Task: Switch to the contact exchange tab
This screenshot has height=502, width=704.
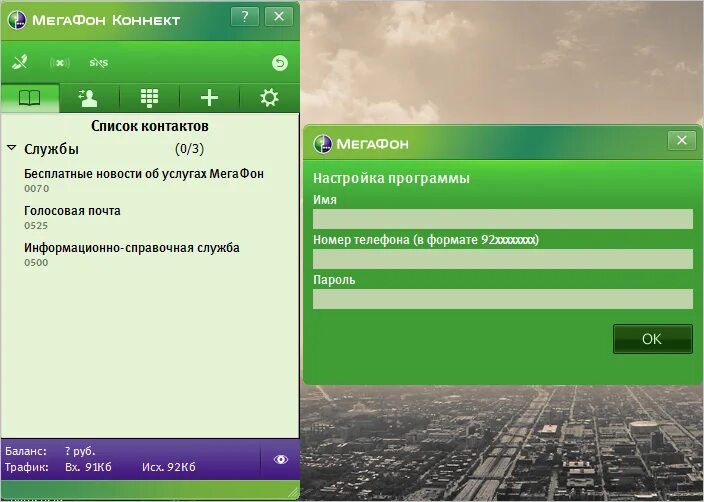Action: (89, 98)
